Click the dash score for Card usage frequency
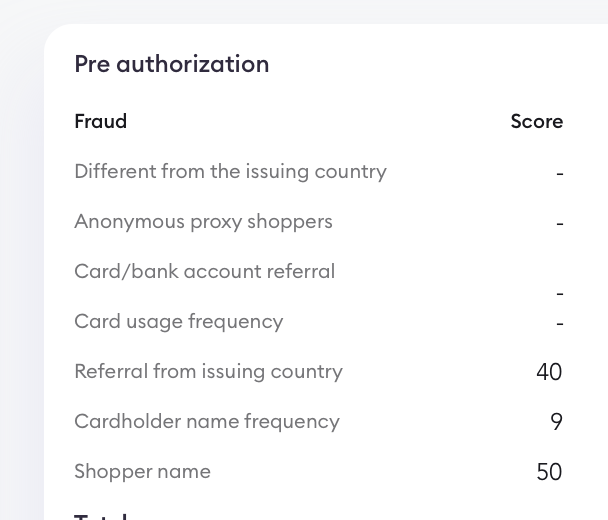This screenshot has height=520, width=608. (560, 324)
